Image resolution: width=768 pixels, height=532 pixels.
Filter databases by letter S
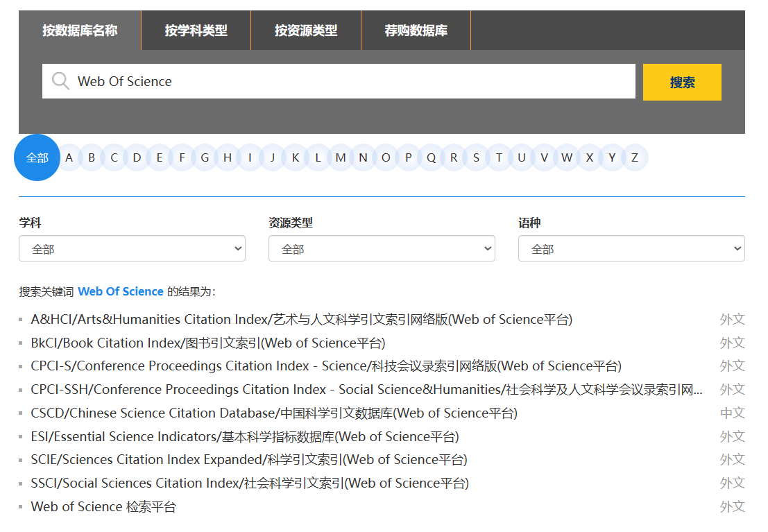(476, 157)
